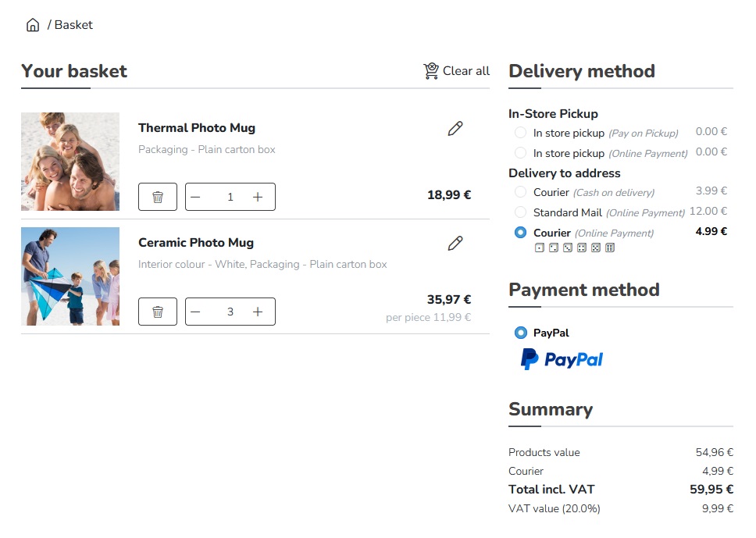
Task: Select In store pickup Online Payment option
Action: coord(521,153)
